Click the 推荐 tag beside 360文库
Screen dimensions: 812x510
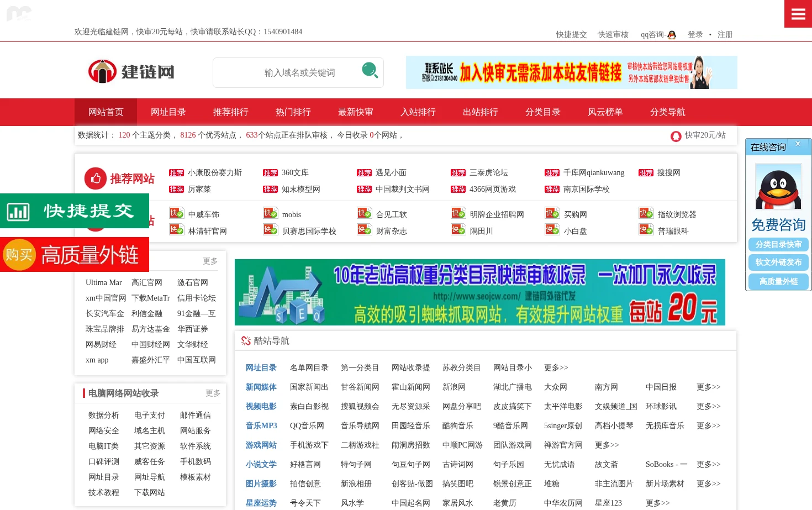click(270, 173)
